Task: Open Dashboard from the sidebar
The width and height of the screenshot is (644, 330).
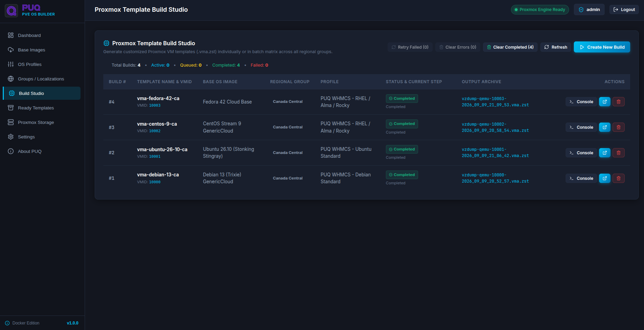Action: point(41,36)
